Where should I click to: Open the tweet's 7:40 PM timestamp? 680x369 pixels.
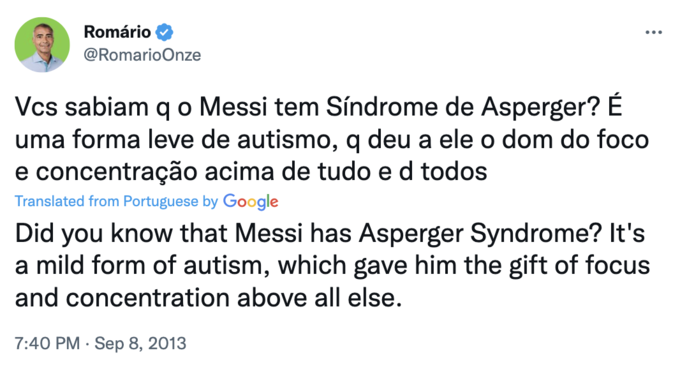47,343
